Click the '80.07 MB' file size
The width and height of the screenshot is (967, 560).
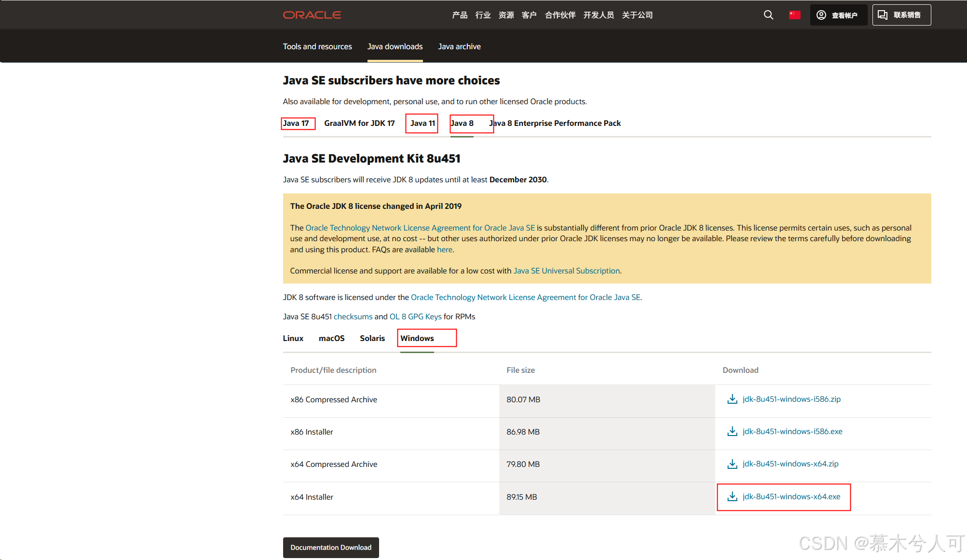point(523,399)
